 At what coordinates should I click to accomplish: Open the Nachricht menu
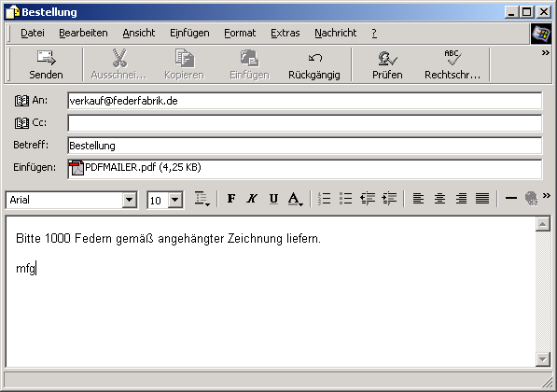pyautogui.click(x=335, y=33)
